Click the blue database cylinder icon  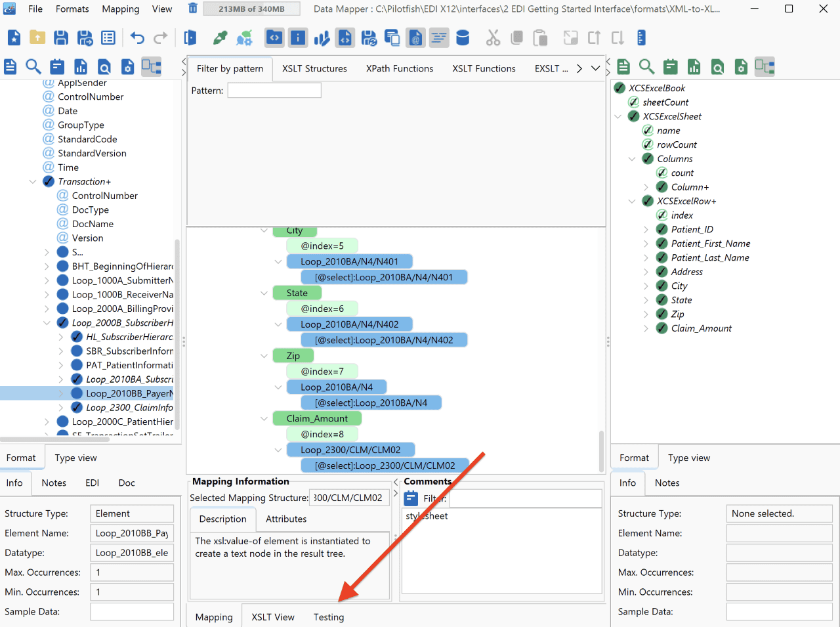pyautogui.click(x=463, y=38)
